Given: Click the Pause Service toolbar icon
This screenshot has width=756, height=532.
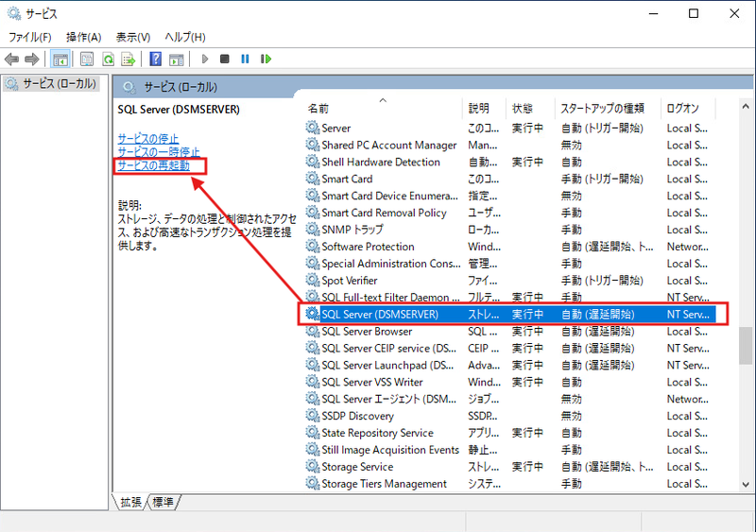Looking at the screenshot, I should 245,59.
